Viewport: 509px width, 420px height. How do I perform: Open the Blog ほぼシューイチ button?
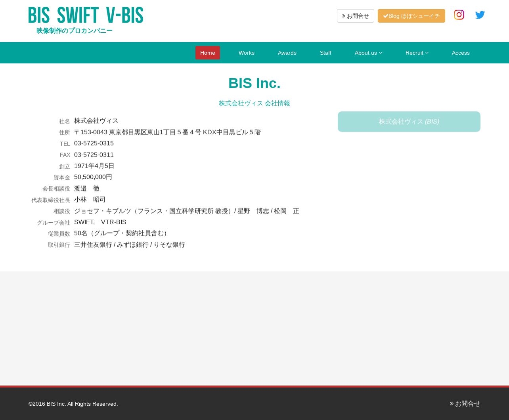(x=411, y=16)
